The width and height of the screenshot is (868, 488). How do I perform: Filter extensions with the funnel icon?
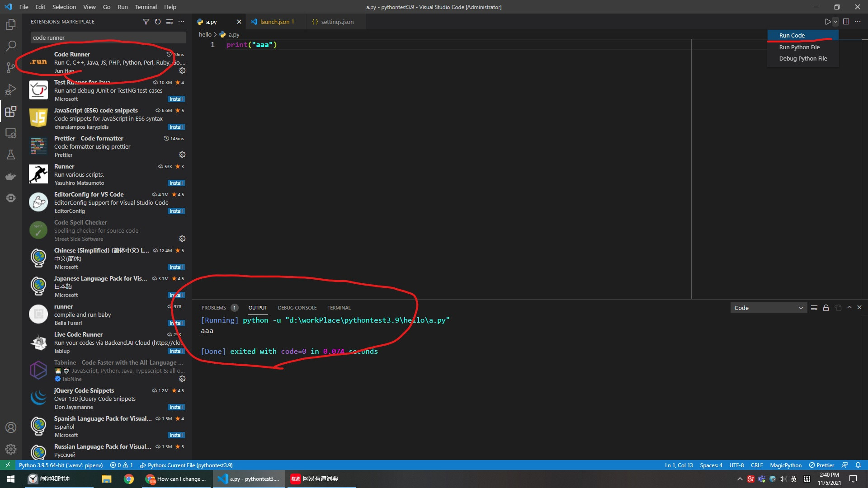(146, 22)
